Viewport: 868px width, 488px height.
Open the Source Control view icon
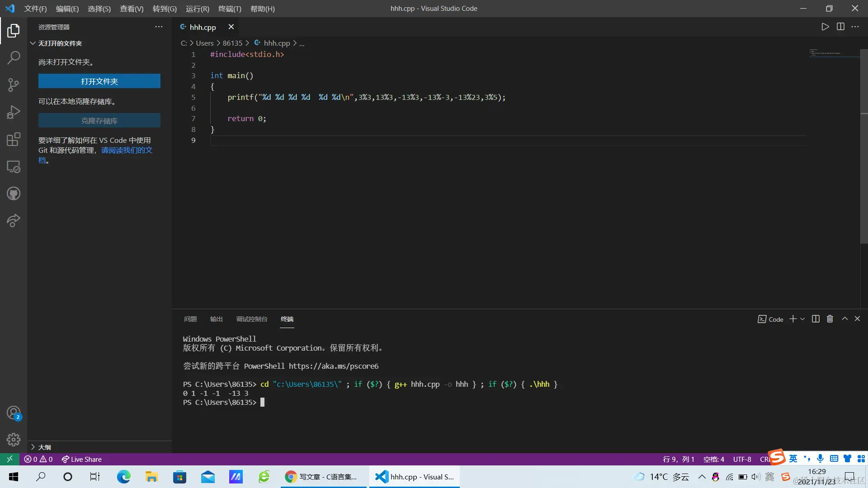(14, 84)
